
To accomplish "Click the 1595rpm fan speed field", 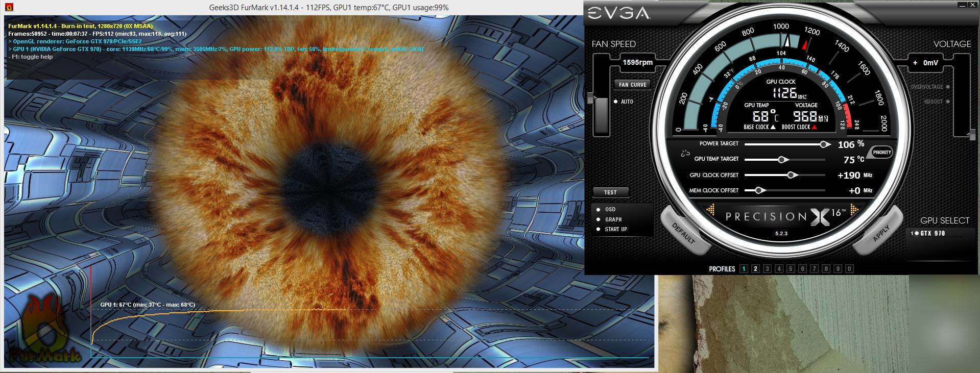I will pos(638,62).
